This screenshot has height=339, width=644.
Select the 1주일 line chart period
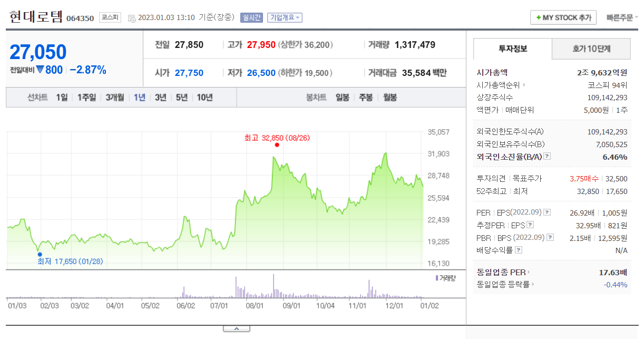tap(87, 98)
